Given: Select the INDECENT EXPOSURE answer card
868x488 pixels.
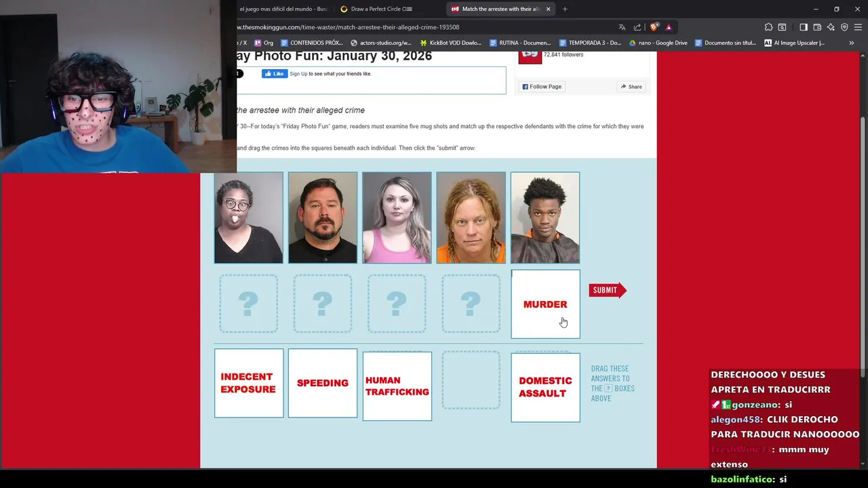Looking at the screenshot, I should [x=248, y=383].
